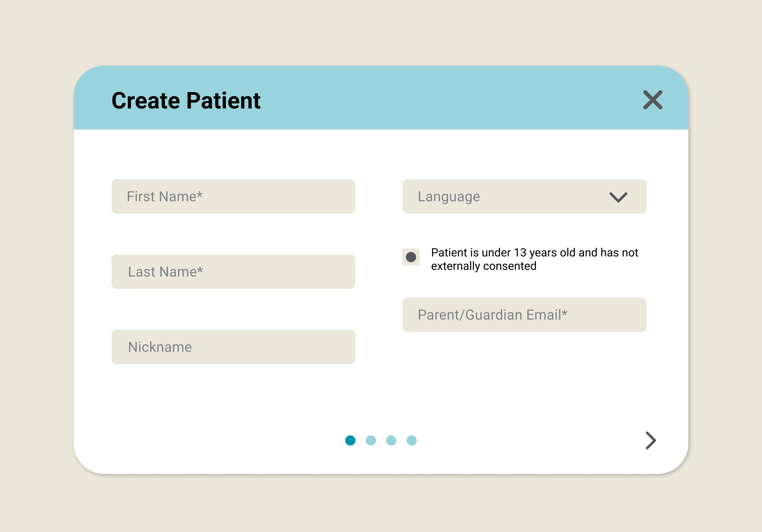762x532 pixels.
Task: Select the Nickname input box
Action: (233, 347)
